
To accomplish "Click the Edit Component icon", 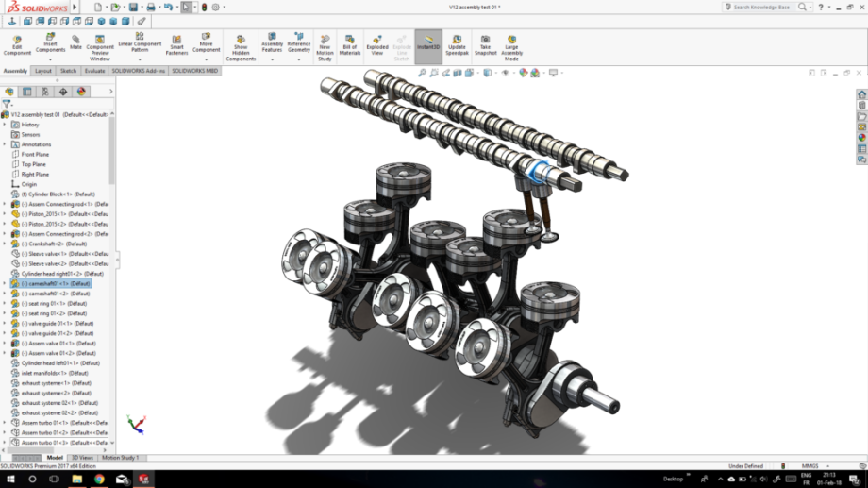I will pyautogui.click(x=17, y=45).
